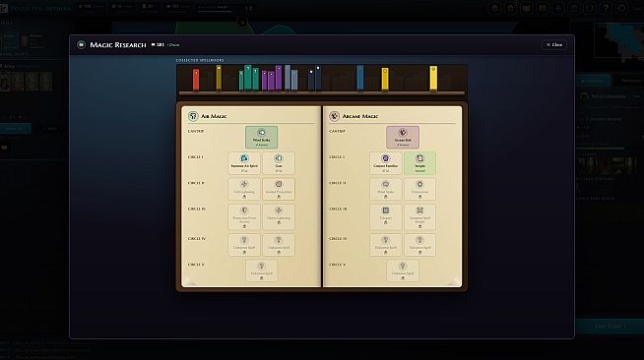
Task: Click the Arcane Magic school icon
Action: click(335, 116)
